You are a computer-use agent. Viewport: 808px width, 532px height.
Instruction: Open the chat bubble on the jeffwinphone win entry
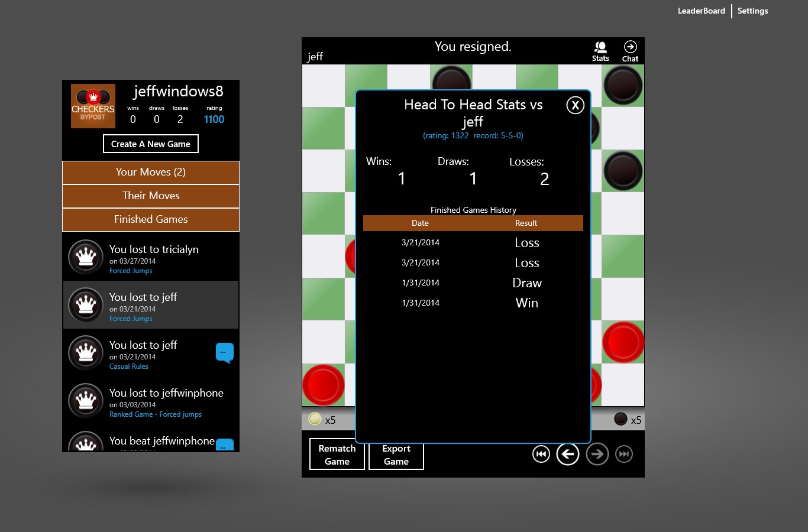[x=225, y=447]
